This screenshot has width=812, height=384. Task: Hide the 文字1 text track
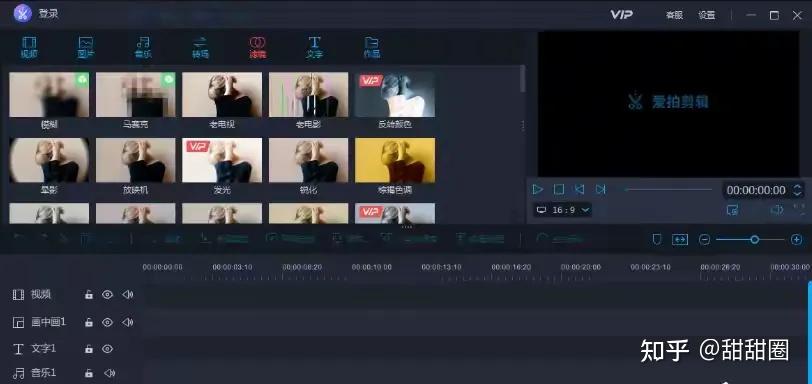[x=107, y=349]
